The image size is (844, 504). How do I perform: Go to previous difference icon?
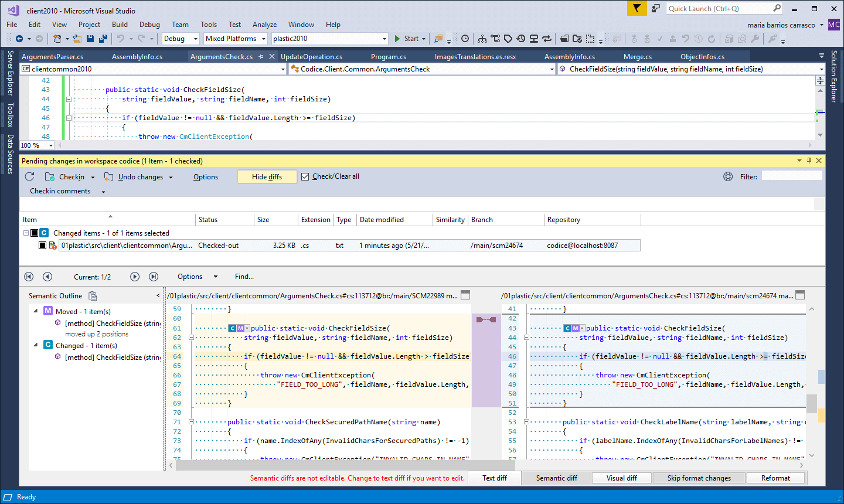coord(47,277)
